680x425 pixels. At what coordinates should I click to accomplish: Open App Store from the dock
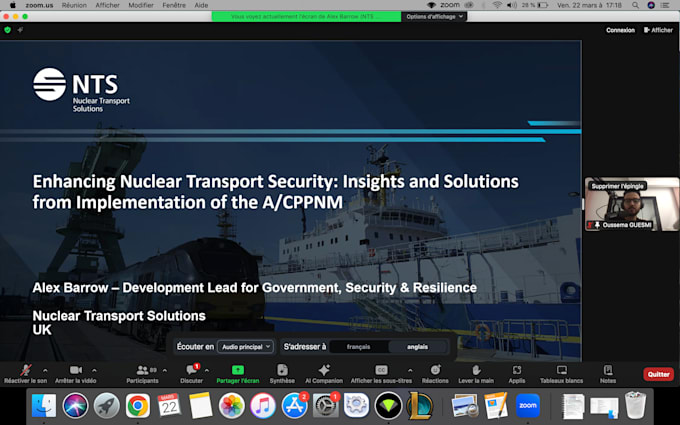[294, 406]
